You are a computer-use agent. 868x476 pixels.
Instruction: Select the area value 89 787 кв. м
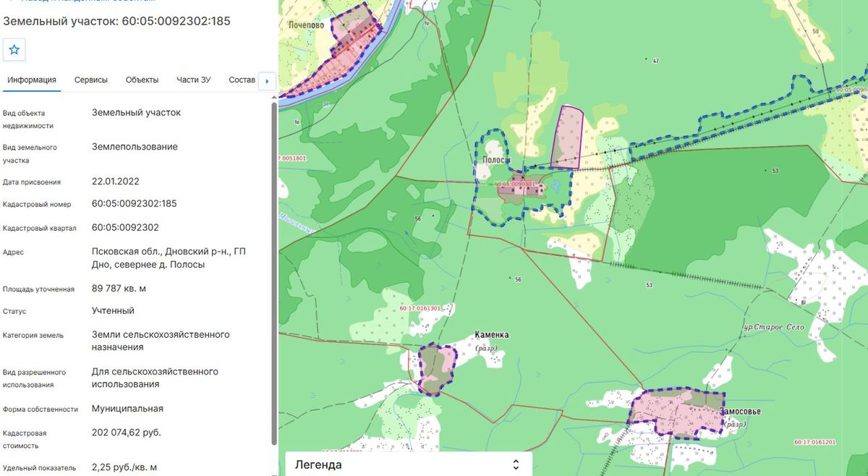tap(119, 289)
